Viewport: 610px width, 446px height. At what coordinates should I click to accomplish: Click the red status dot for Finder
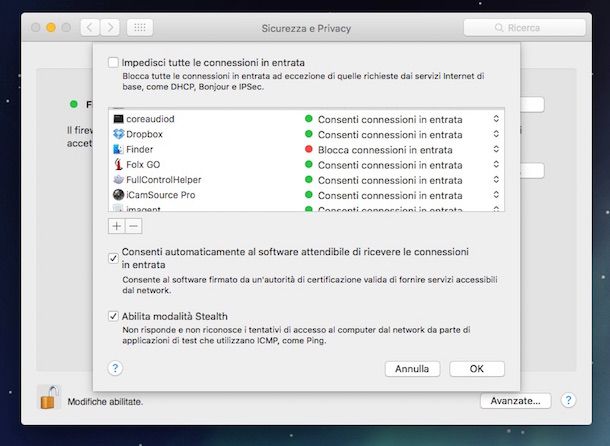coord(309,149)
